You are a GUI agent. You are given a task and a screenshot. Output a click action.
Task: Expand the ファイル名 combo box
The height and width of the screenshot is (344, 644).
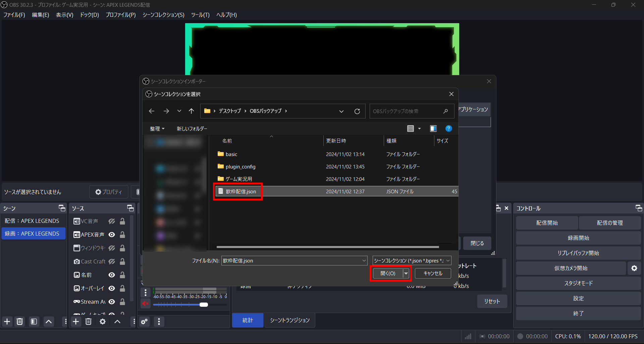click(364, 260)
